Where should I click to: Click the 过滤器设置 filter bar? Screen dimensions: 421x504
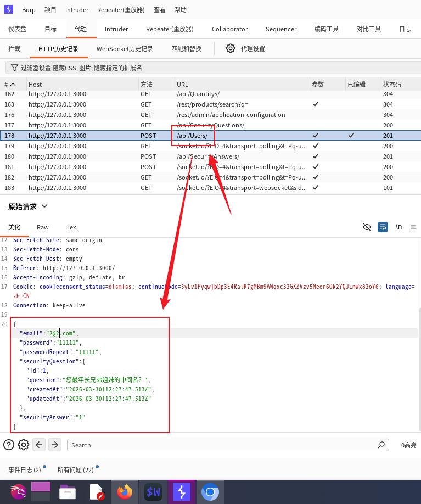[214, 68]
